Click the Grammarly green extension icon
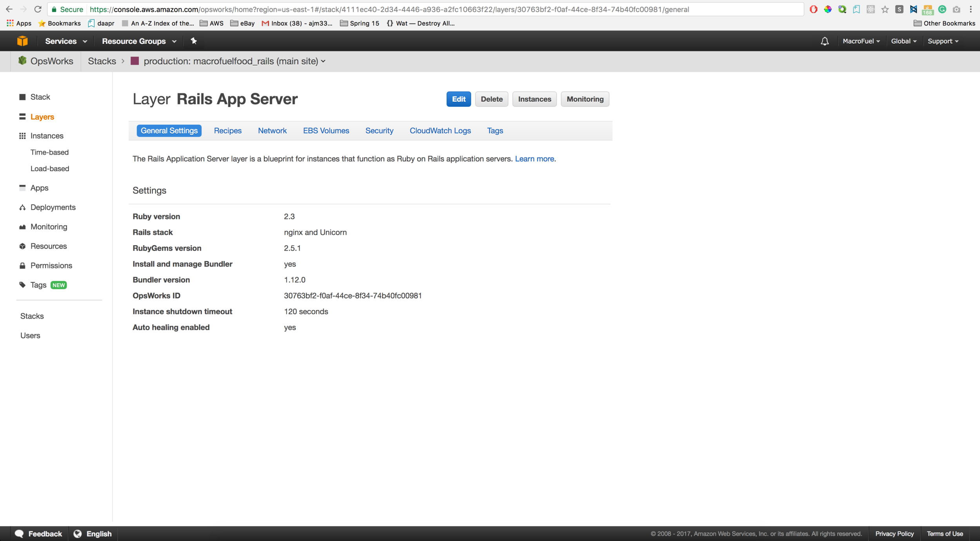Screen dimensions: 980x541 942,9
